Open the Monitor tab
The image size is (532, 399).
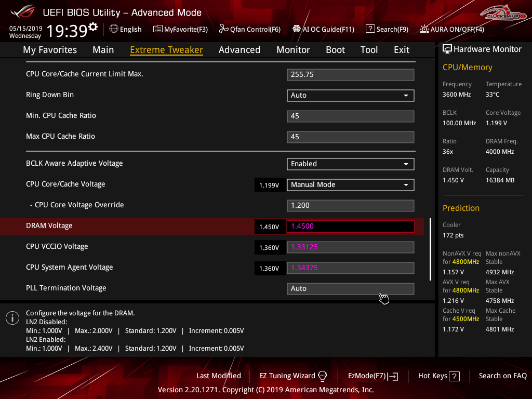(293, 50)
